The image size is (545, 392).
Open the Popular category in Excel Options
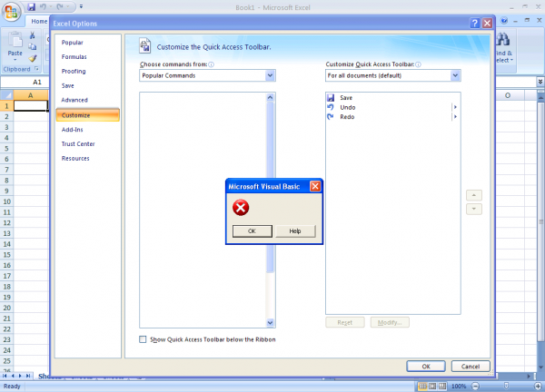73,43
